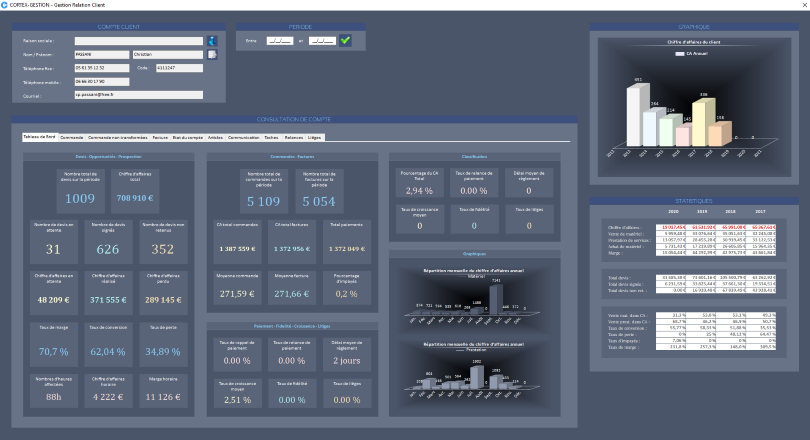Select the Téléphone fixe field

pyautogui.click(x=102, y=68)
